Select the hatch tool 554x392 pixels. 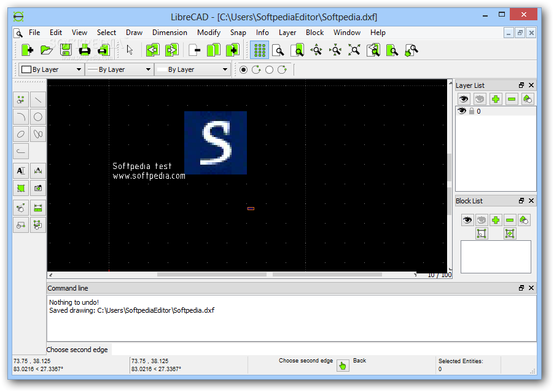pos(21,188)
